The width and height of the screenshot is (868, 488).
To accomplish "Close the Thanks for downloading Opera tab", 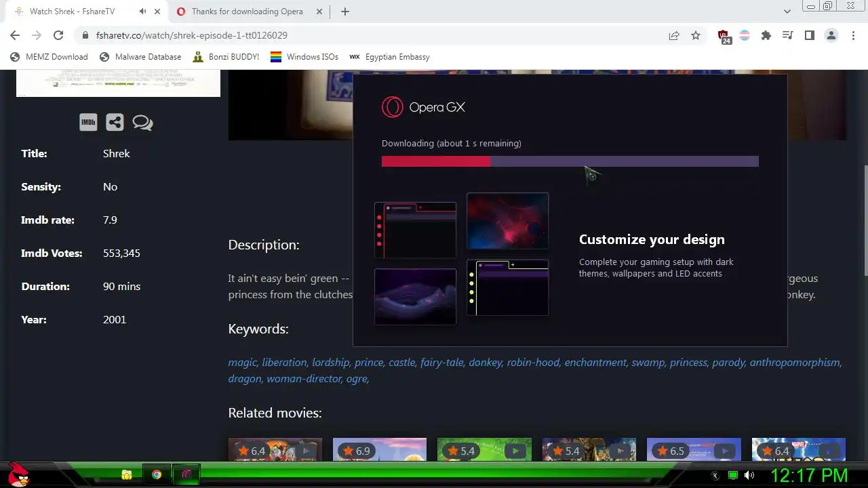I will coord(321,12).
